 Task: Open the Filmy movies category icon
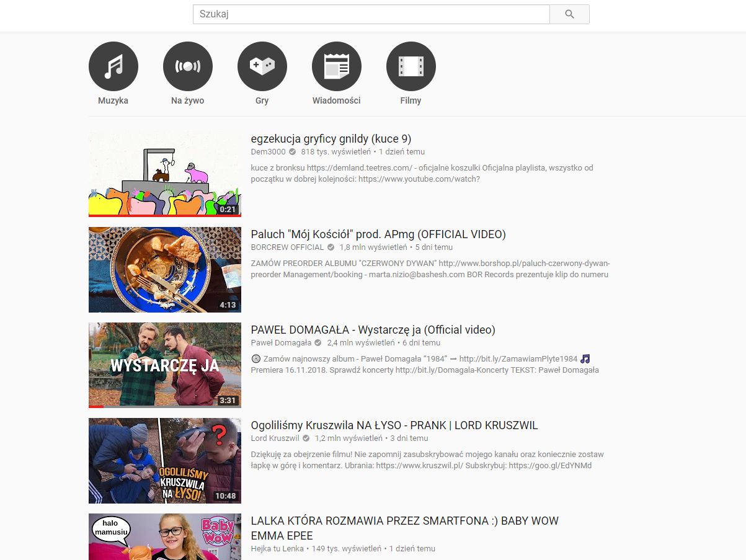pos(411,66)
